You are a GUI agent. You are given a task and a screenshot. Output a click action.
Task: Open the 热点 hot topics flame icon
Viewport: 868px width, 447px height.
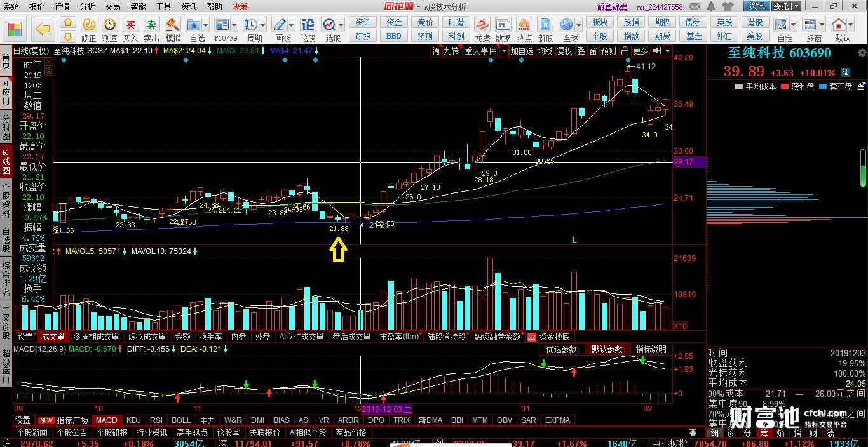pyautogui.click(x=524, y=25)
